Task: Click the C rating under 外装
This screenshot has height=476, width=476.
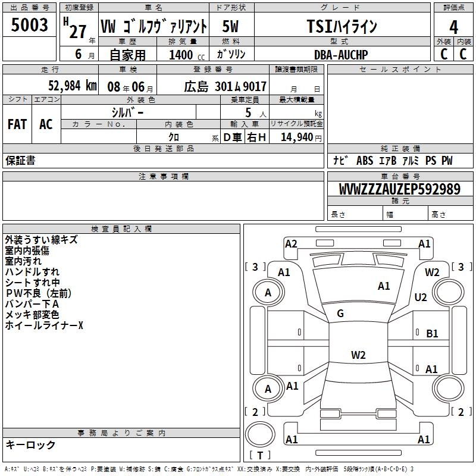Action: (x=444, y=54)
